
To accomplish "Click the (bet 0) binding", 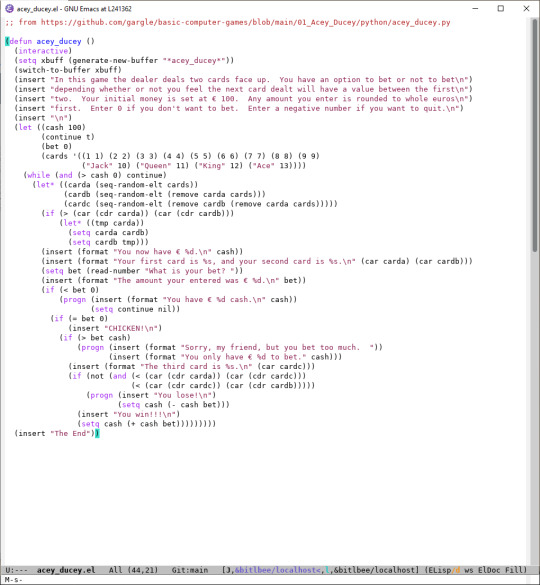I will (56, 147).
